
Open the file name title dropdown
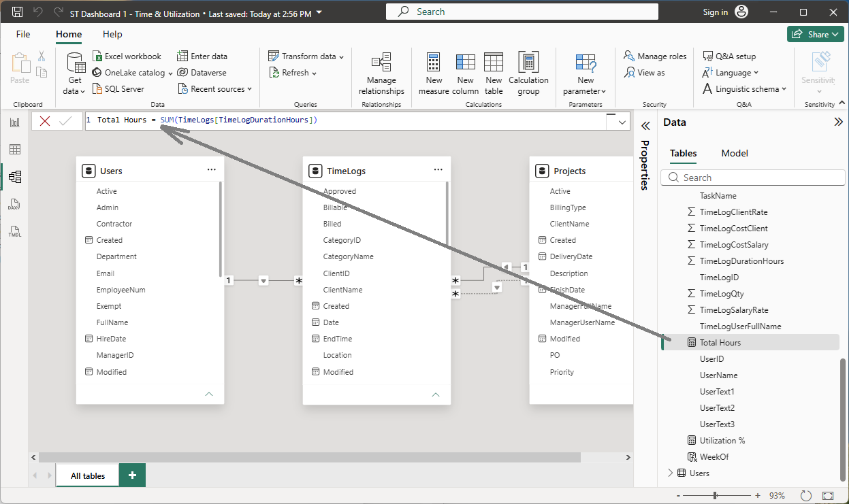(x=320, y=13)
